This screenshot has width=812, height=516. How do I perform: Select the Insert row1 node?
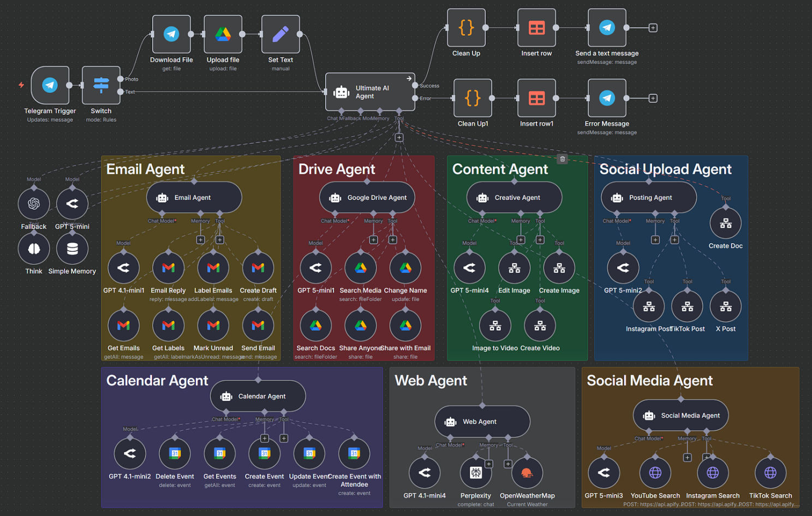(536, 98)
